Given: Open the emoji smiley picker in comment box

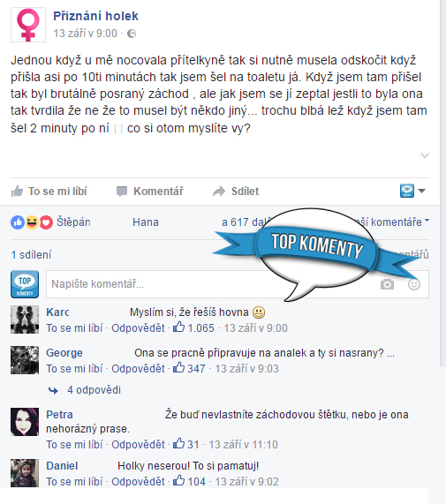Looking at the screenshot, I should (x=414, y=284).
